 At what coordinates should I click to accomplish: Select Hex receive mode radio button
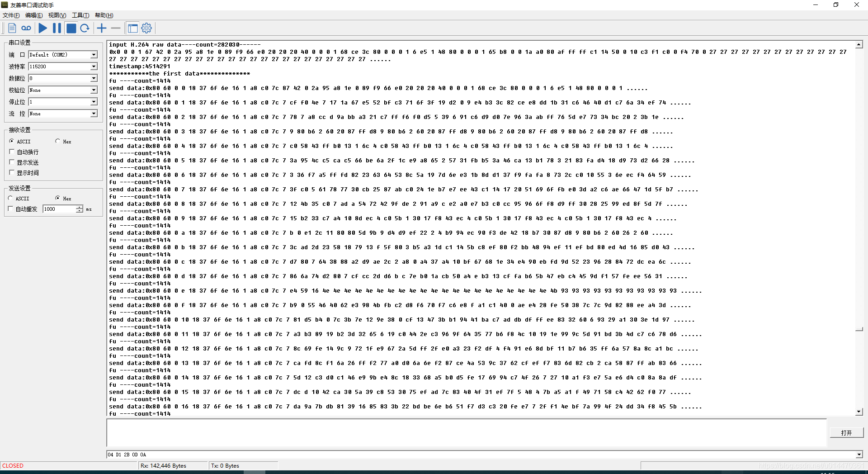pos(57,141)
